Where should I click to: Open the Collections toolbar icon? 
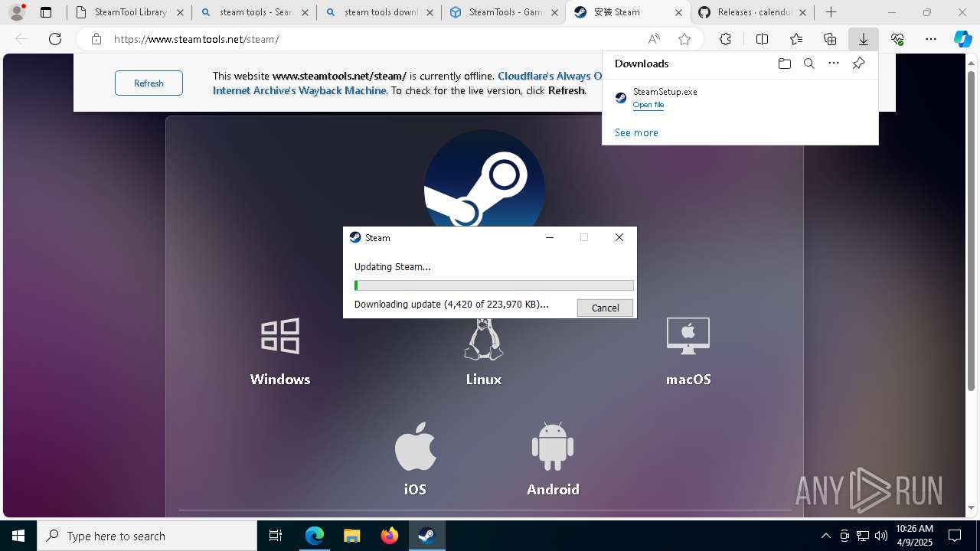pyautogui.click(x=830, y=39)
